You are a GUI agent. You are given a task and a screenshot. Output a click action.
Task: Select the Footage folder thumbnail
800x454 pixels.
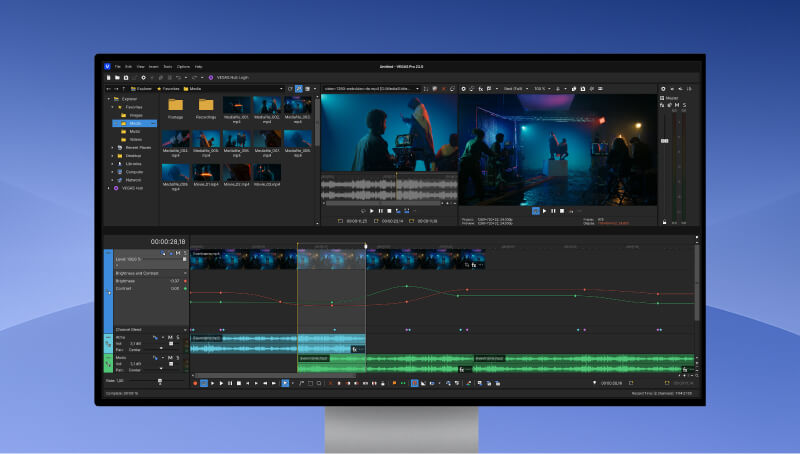(x=176, y=106)
